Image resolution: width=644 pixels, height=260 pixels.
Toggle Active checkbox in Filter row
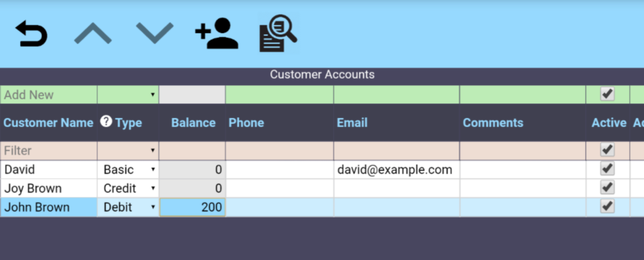click(x=607, y=150)
